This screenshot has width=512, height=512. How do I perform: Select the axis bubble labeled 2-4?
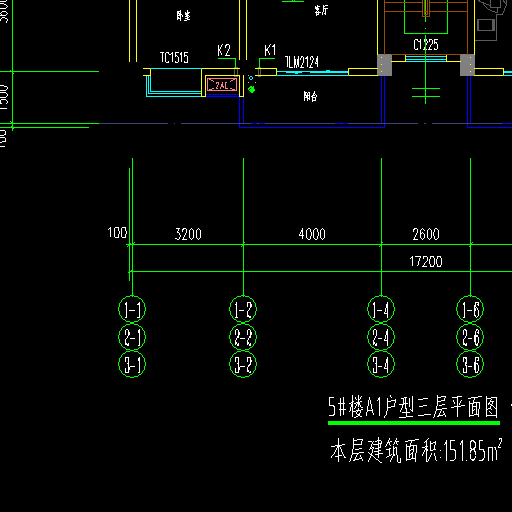pyautogui.click(x=381, y=337)
